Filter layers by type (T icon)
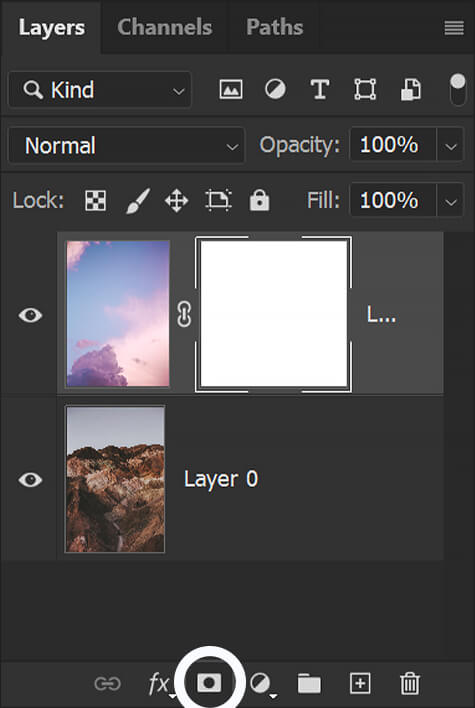This screenshot has height=708, width=475. (x=320, y=89)
